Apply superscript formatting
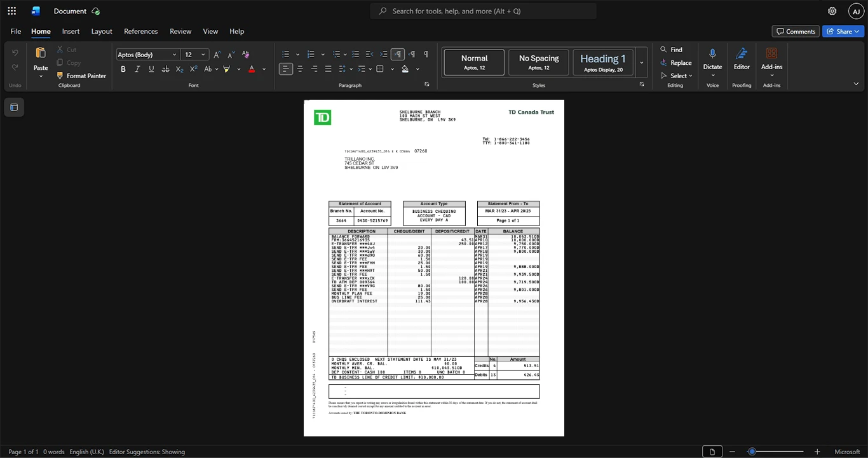The image size is (868, 458). coord(193,69)
